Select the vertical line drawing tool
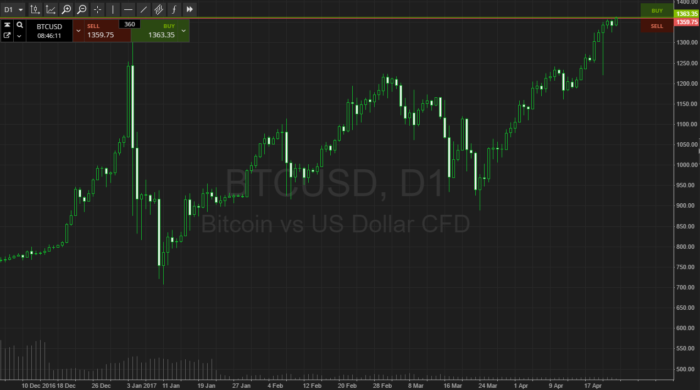 tap(112, 9)
